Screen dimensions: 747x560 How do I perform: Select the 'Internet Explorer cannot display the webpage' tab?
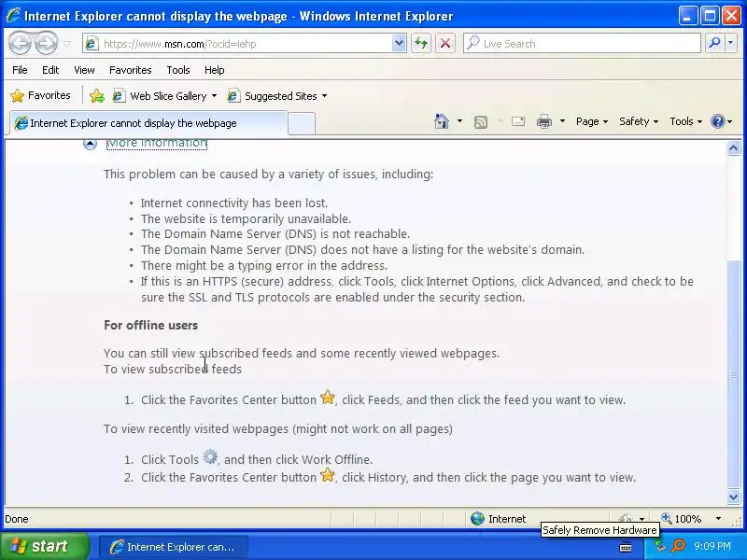[x=148, y=123]
